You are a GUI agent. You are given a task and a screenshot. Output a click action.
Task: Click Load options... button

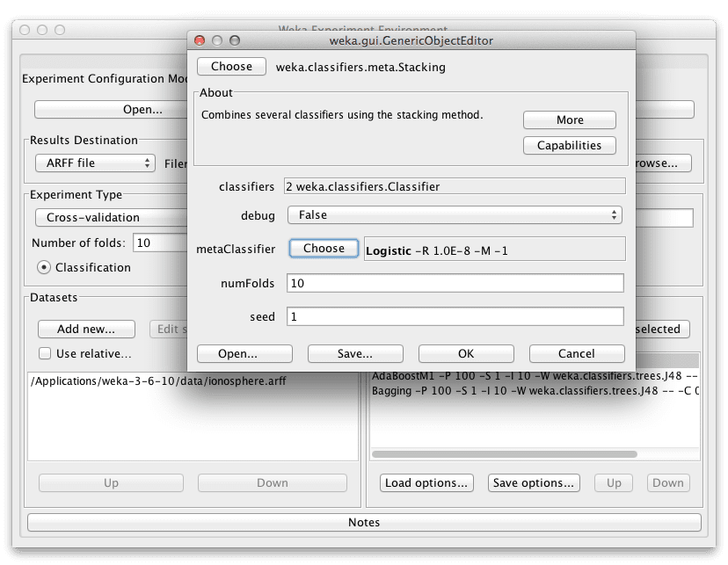(x=426, y=483)
